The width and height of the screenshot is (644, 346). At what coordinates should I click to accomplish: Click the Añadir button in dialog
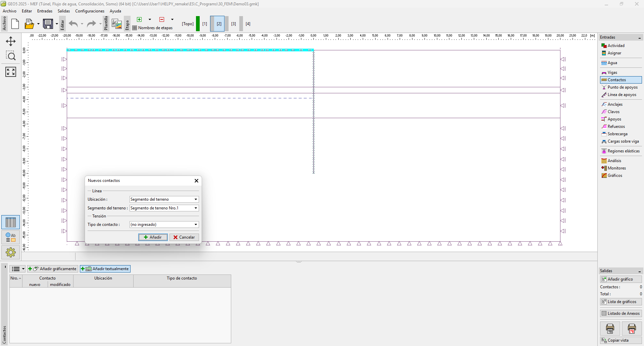(153, 237)
